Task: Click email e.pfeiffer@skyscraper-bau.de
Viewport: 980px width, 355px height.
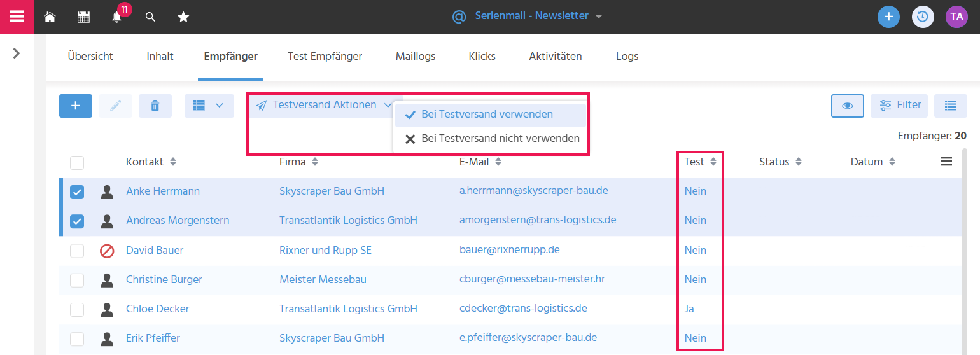Action: [x=528, y=337]
